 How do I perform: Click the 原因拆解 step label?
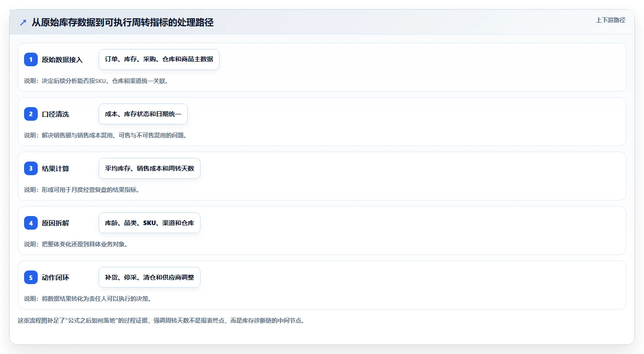click(55, 223)
